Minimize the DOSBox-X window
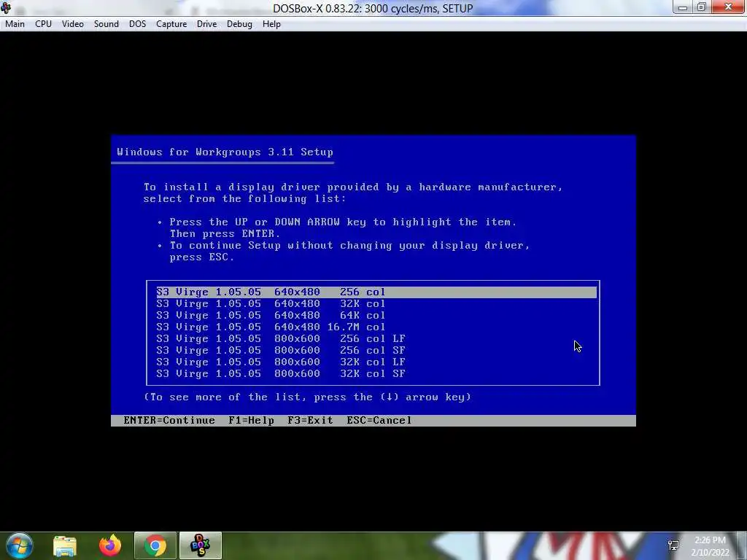The image size is (747, 560). (x=683, y=7)
